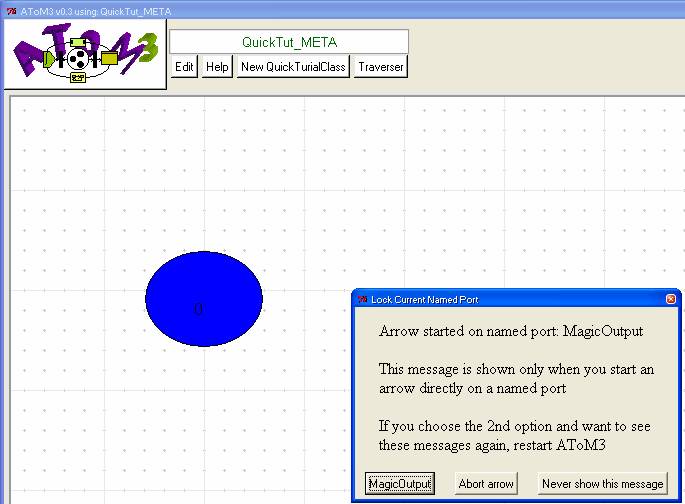Click Never show this message button
The image size is (685, 504).
[602, 483]
